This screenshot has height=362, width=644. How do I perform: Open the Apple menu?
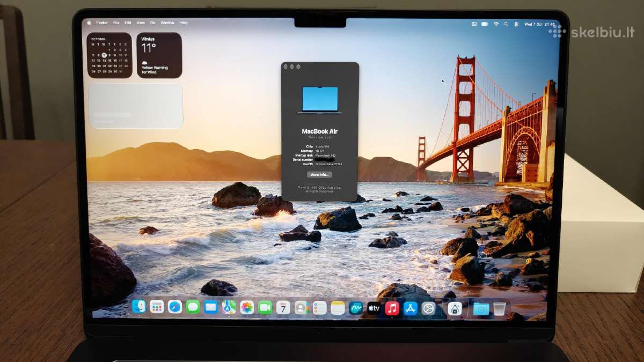tap(89, 23)
